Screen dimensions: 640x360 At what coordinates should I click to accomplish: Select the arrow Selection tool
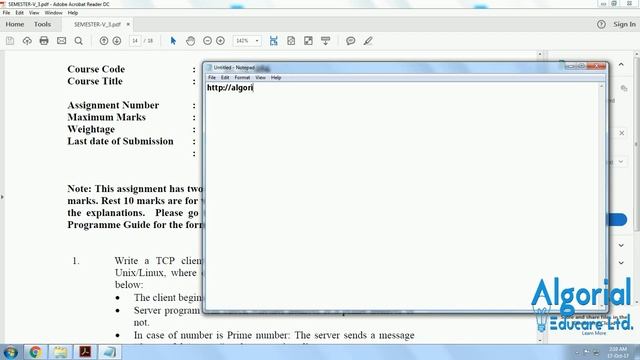point(173,41)
